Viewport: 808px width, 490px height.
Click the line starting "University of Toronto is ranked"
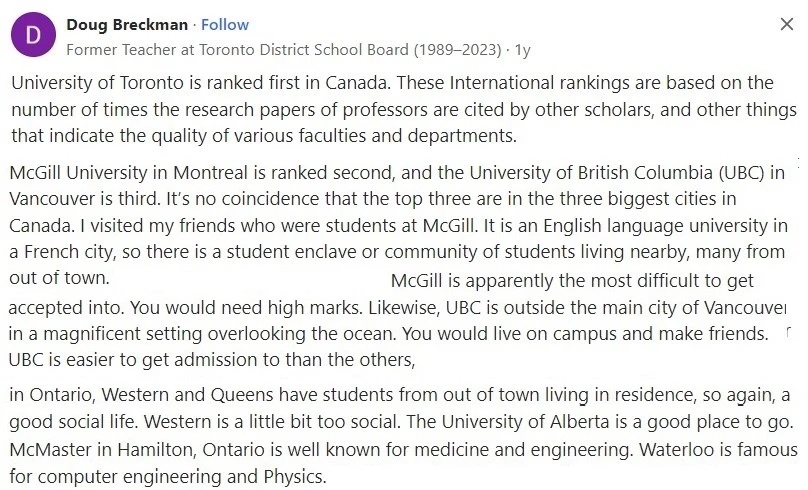tap(392, 83)
